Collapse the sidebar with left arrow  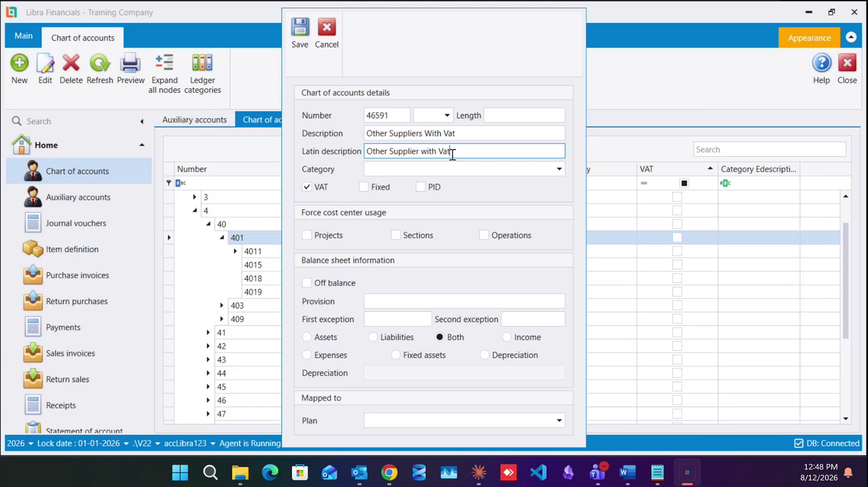pos(141,121)
